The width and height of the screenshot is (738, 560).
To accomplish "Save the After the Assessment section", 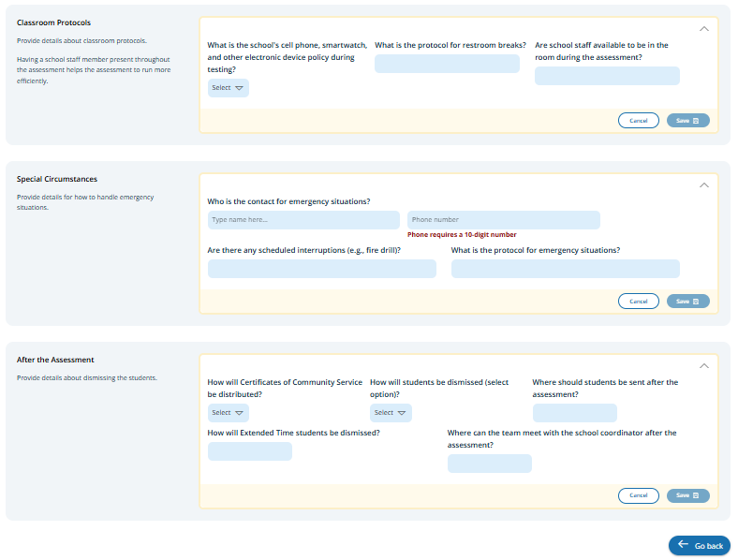I will [x=687, y=495].
